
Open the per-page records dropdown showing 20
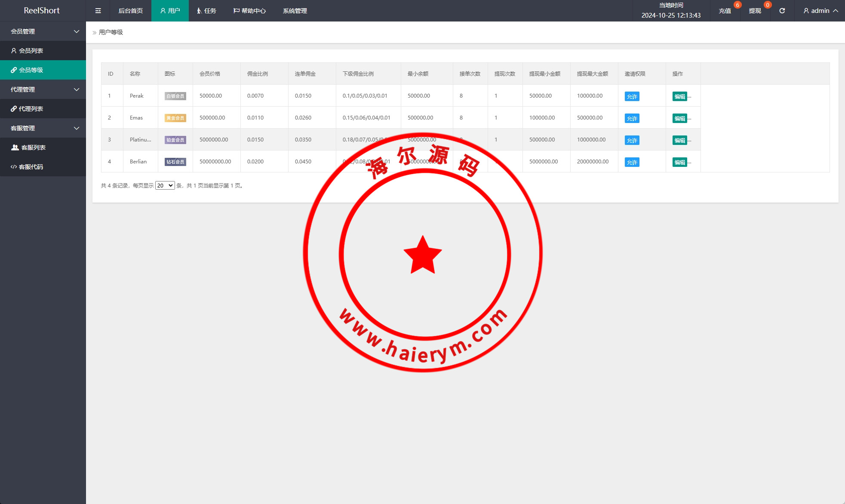165,186
